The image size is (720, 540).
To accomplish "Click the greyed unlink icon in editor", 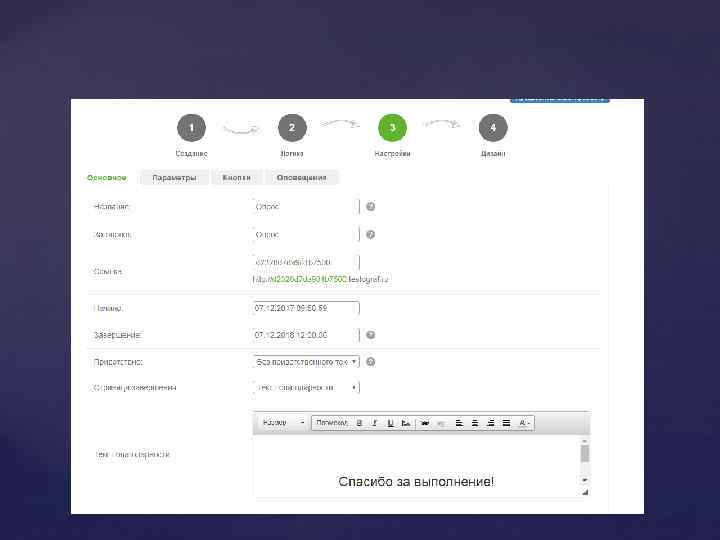I will [x=441, y=423].
